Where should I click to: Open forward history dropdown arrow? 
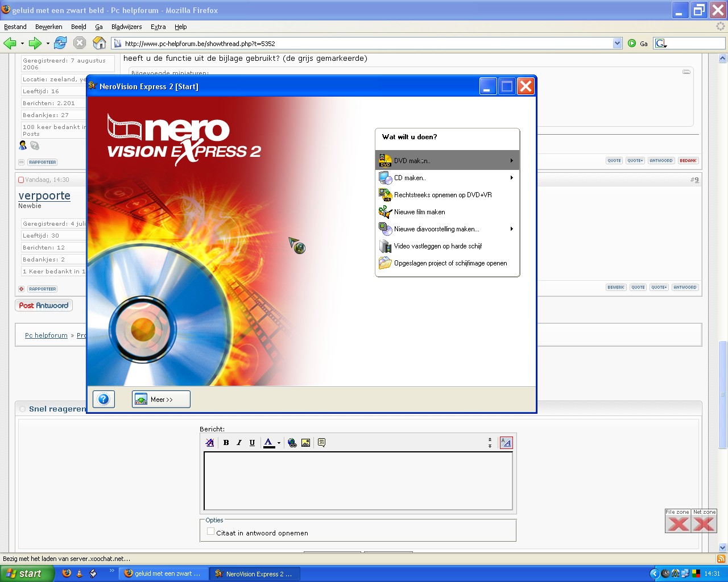[48, 43]
